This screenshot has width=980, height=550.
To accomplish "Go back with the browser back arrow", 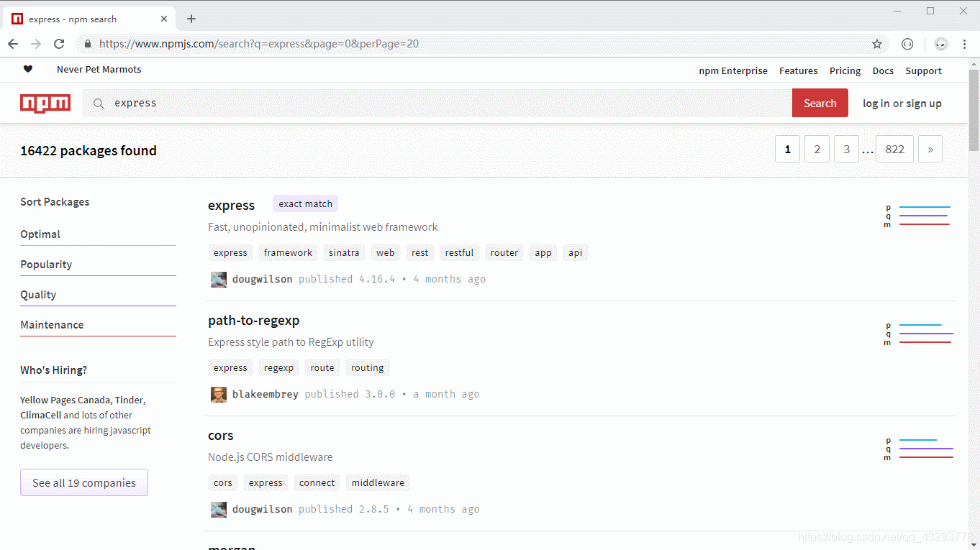I will tap(13, 44).
